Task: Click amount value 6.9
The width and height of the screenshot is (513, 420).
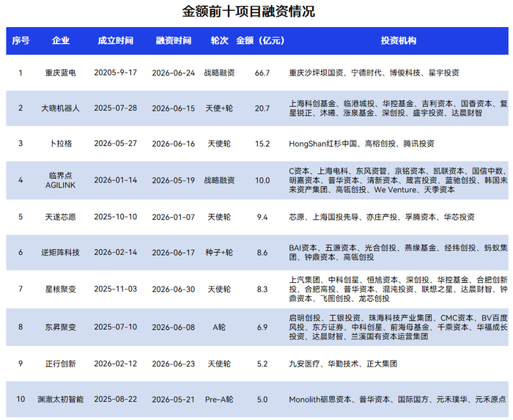Action: [x=262, y=327]
